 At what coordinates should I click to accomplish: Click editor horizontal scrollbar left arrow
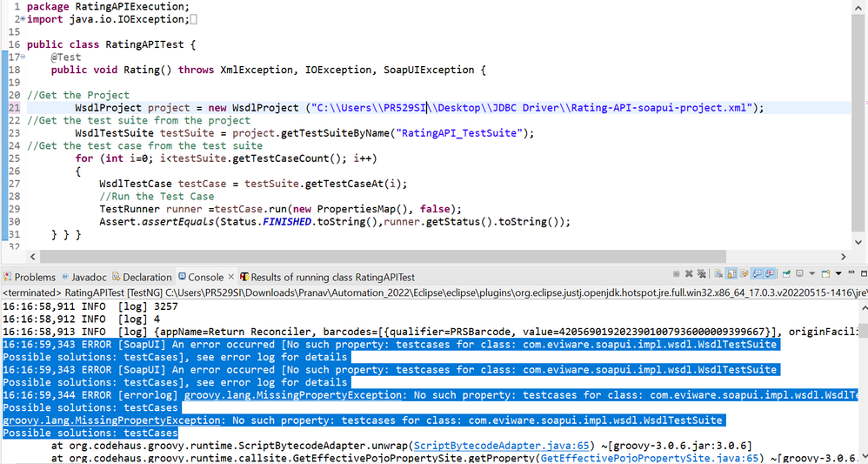(33, 257)
